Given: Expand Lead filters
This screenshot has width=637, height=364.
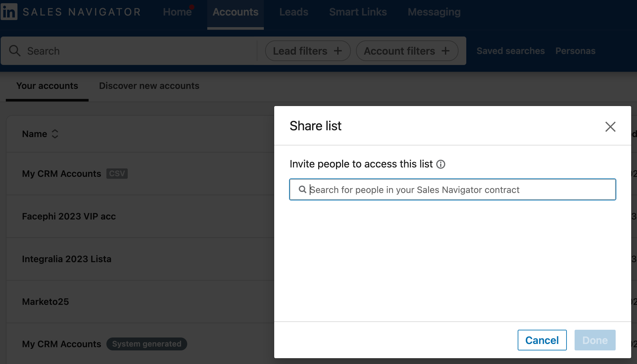Looking at the screenshot, I should point(308,51).
